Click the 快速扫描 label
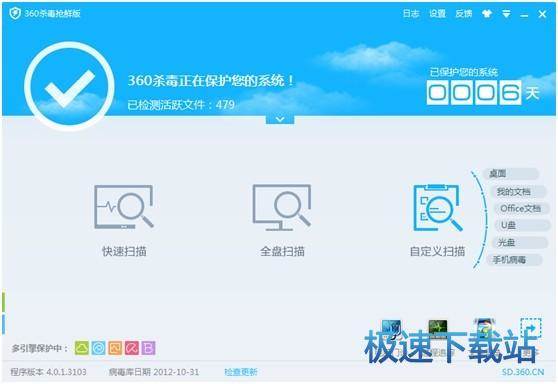This screenshot has height=384, width=558. click(124, 251)
